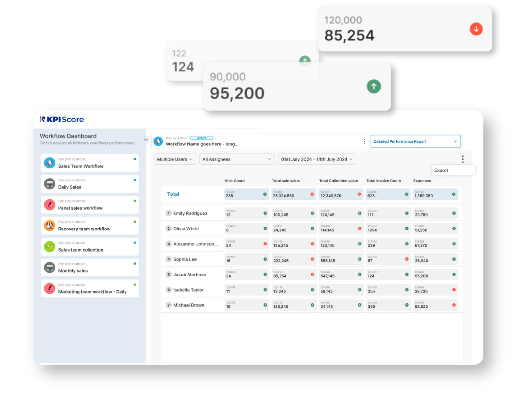Click the name Olivia White

coord(186,229)
